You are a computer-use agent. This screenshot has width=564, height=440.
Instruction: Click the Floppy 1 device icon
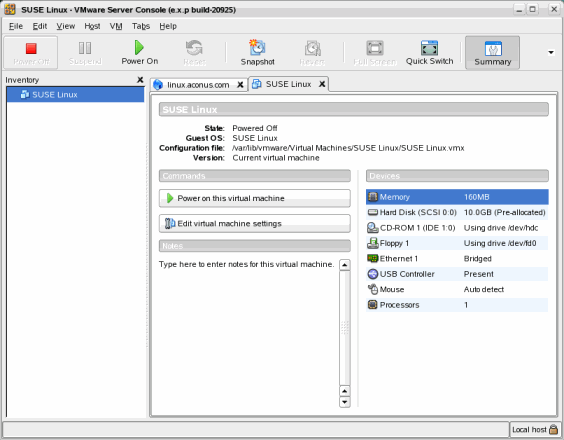(373, 243)
